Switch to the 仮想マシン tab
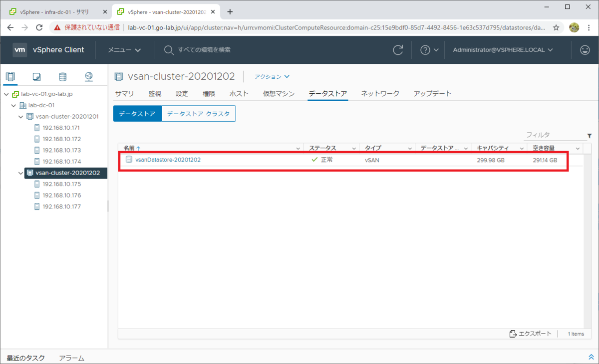The width and height of the screenshot is (599, 364). [x=279, y=94]
